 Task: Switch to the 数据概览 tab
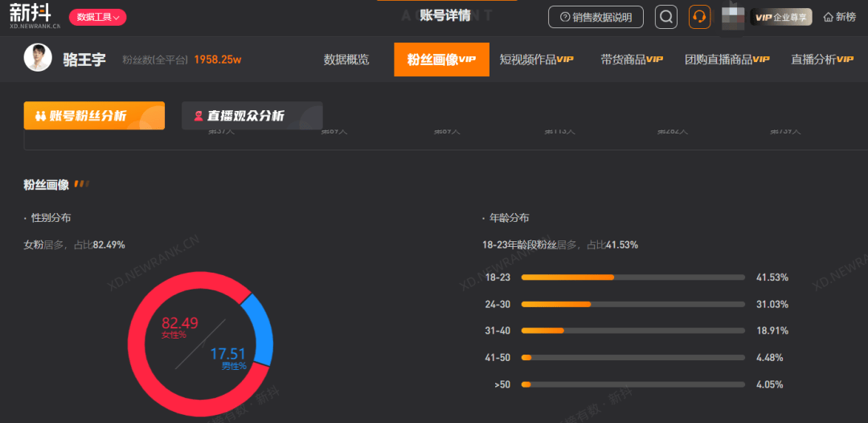pyautogui.click(x=346, y=60)
